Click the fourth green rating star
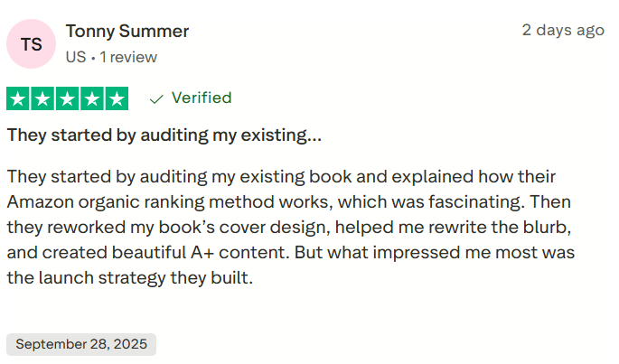The width and height of the screenshot is (619, 364). click(x=92, y=98)
